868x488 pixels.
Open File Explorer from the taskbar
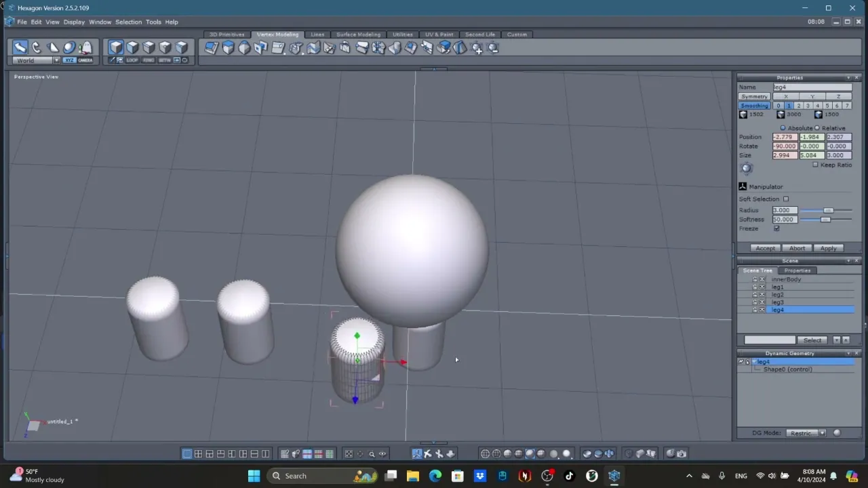pyautogui.click(x=412, y=476)
